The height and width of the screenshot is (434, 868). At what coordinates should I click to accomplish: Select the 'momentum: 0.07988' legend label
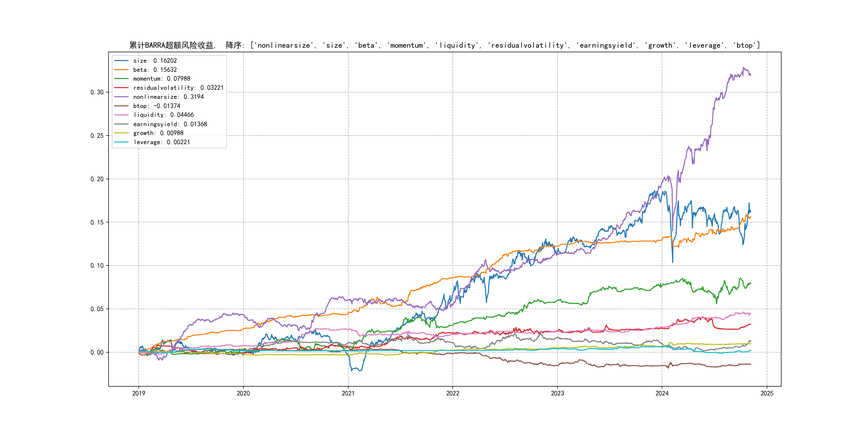[x=161, y=78]
